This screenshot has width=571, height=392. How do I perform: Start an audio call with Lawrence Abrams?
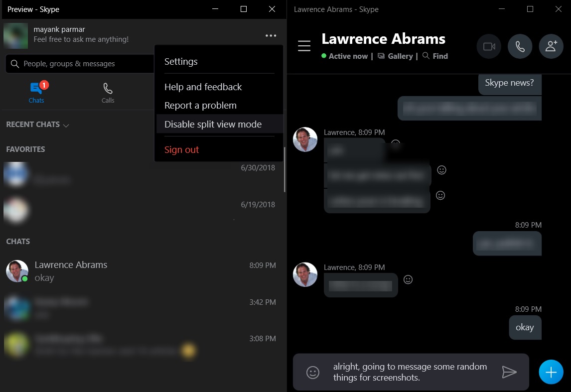point(520,46)
